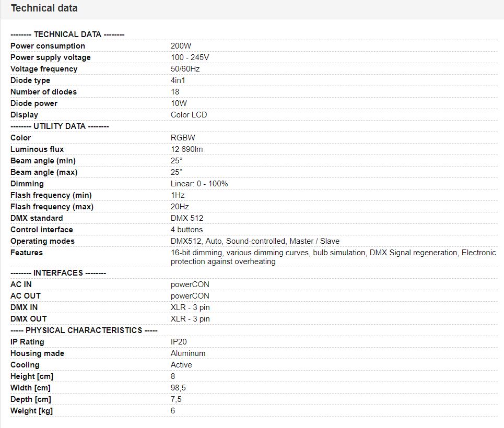Select the 'UTILITY DATA' section header

[x=60, y=126]
